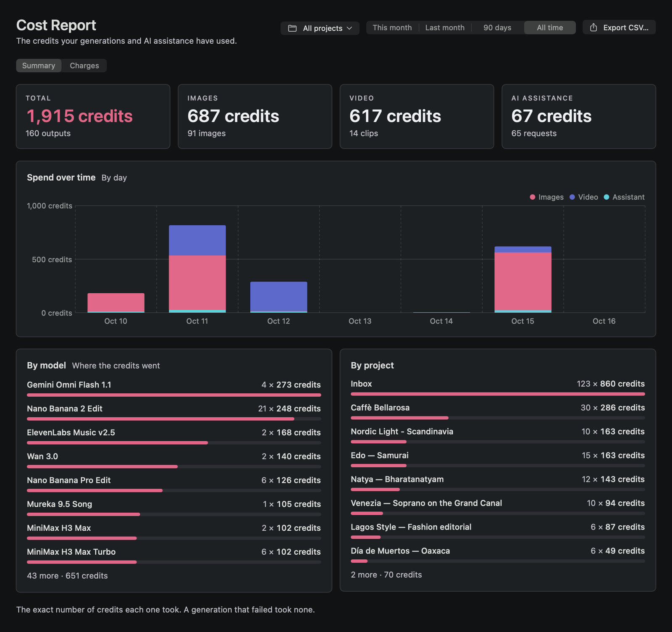Select the This month range

pos(392,28)
